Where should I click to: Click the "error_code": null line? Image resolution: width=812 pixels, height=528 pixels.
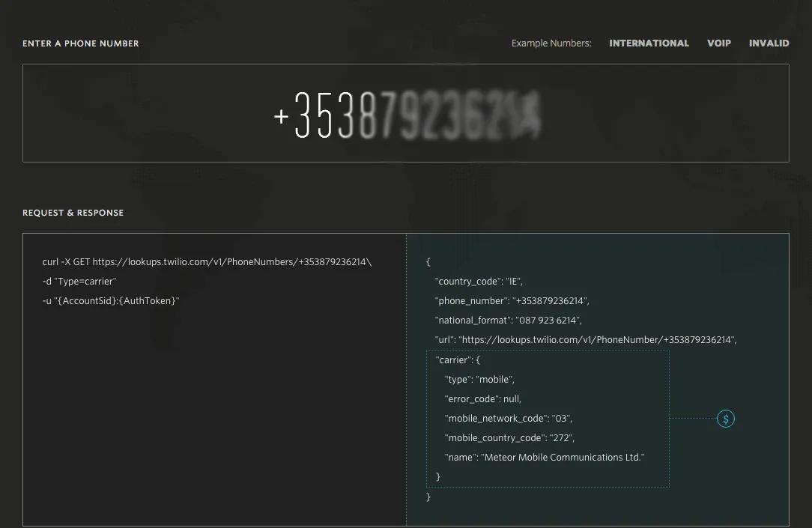pyautogui.click(x=483, y=399)
